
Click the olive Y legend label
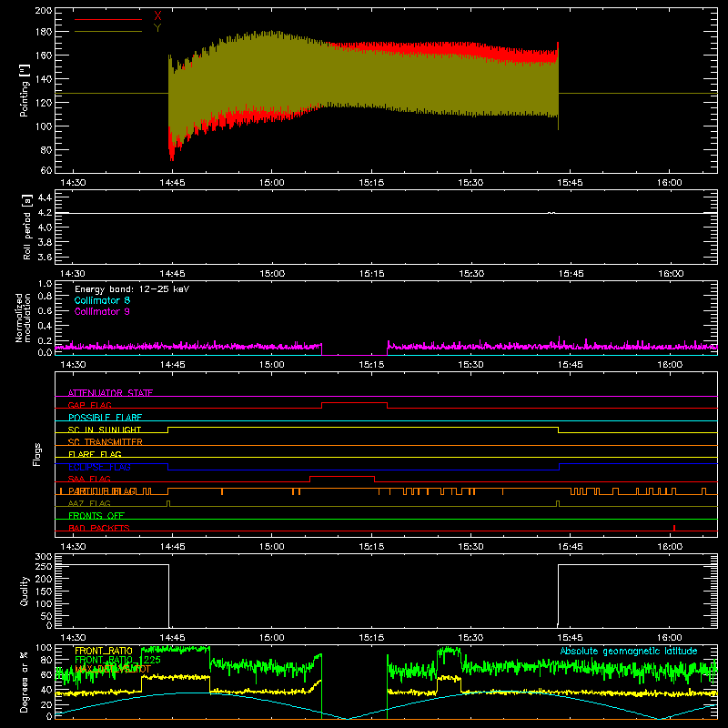coord(157,28)
